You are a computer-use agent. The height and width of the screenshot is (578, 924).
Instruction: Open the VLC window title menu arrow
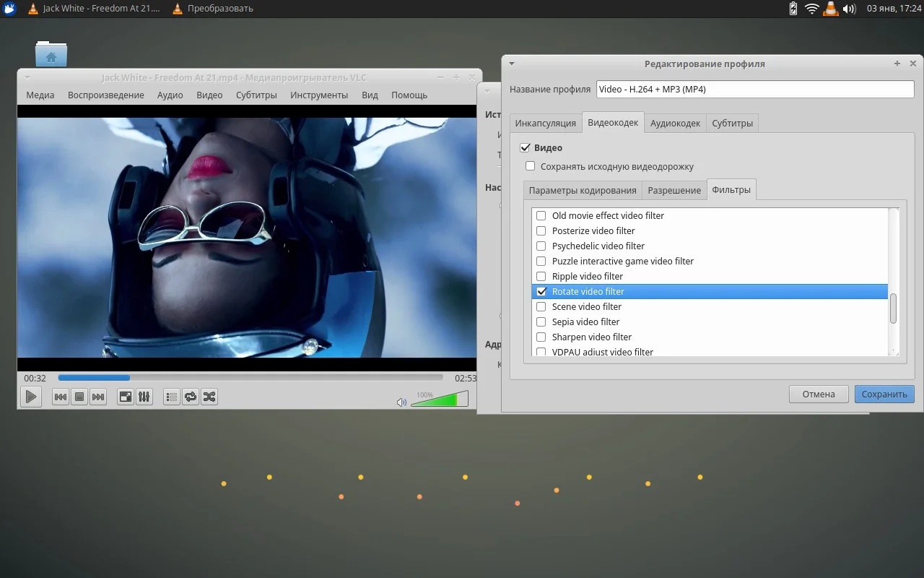pos(27,77)
